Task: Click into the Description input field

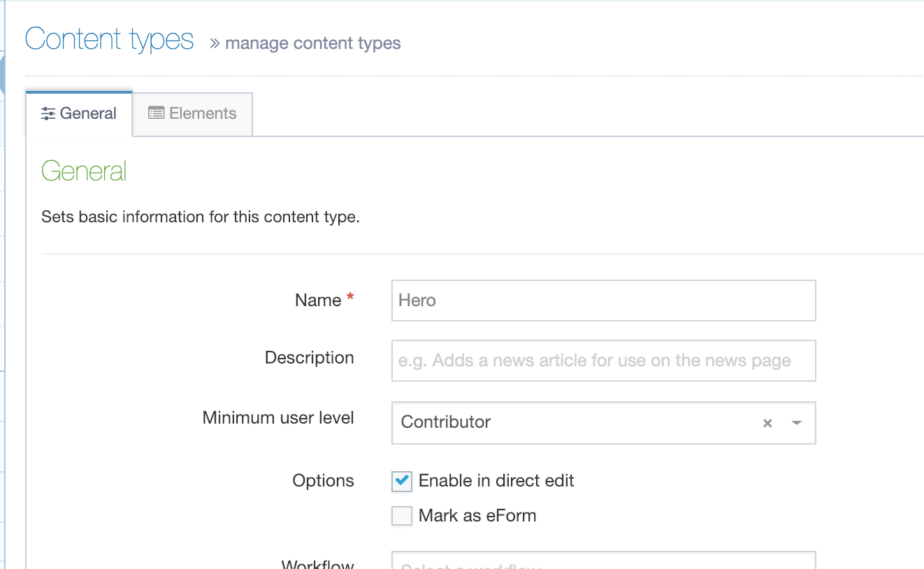Action: [x=603, y=361]
